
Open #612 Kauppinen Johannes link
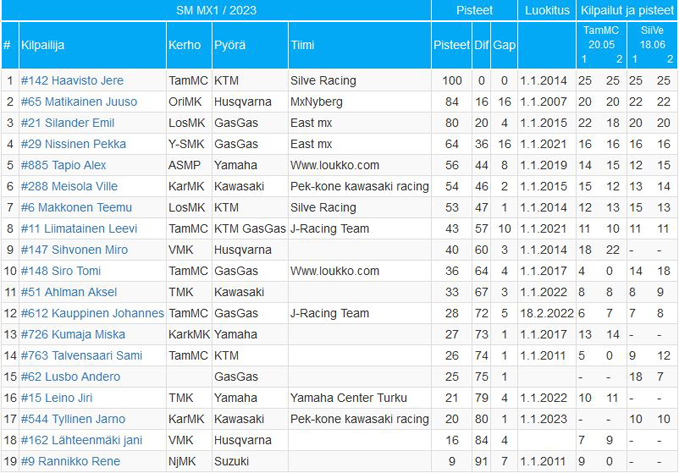coord(93,314)
